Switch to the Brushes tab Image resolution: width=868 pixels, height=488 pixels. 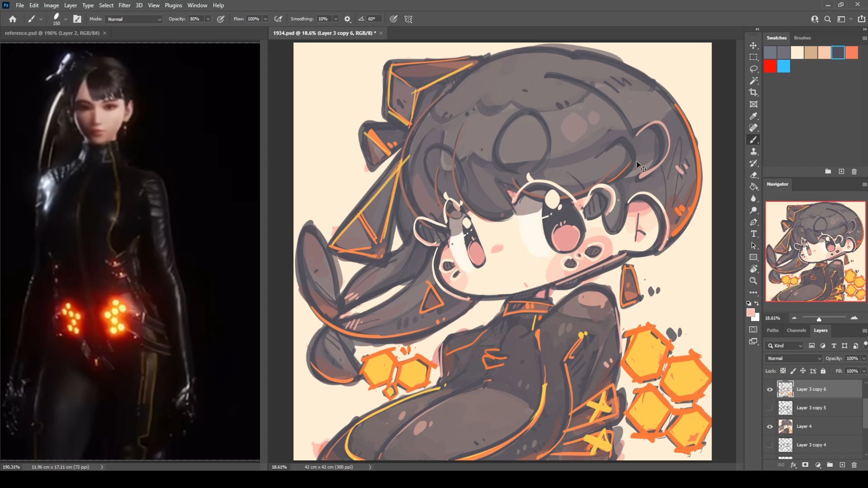pyautogui.click(x=802, y=38)
